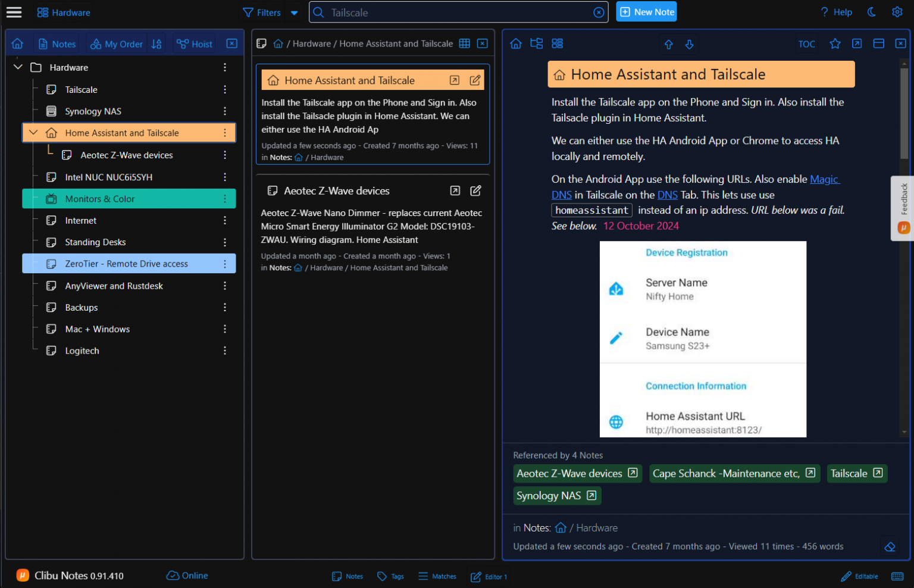Open the note in a new window via external link icon
This screenshot has height=588, width=914.
pyautogui.click(x=857, y=43)
